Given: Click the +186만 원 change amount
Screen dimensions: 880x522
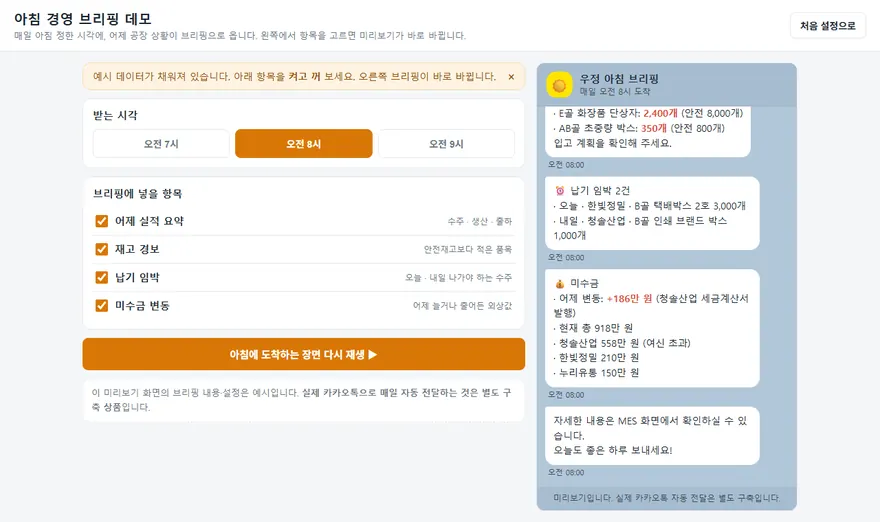Looking at the screenshot, I should [x=629, y=299].
